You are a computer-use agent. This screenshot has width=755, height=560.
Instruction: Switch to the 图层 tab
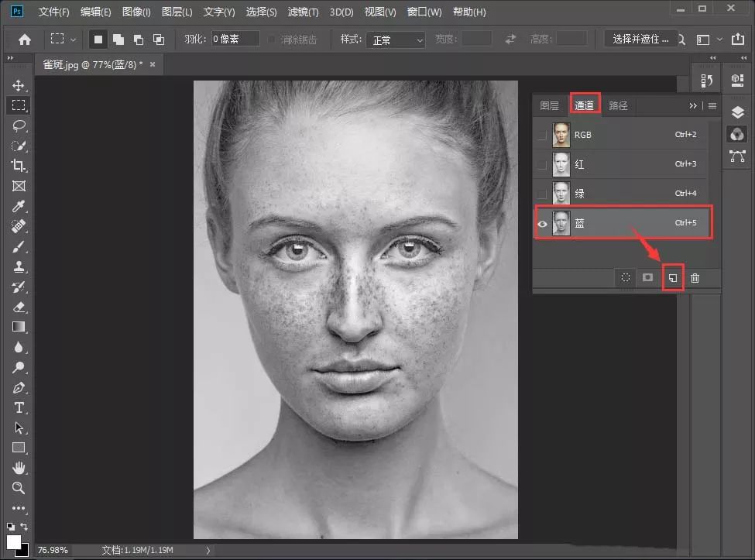(549, 106)
